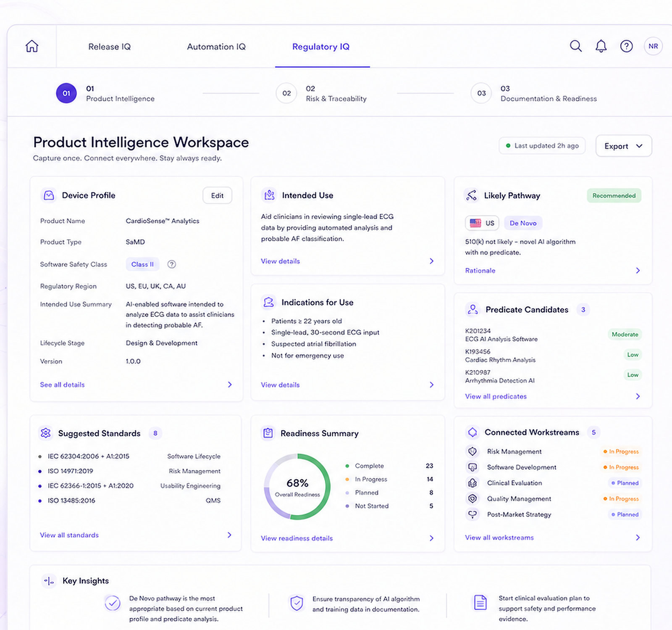
Task: Click the Device Profile card icon
Action: click(x=49, y=195)
